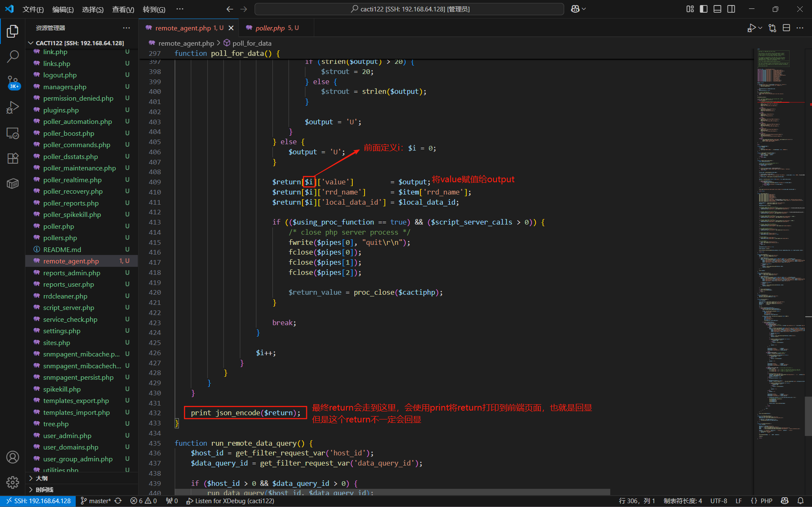Click the master* branch status item
812x507 pixels.
coord(96,501)
